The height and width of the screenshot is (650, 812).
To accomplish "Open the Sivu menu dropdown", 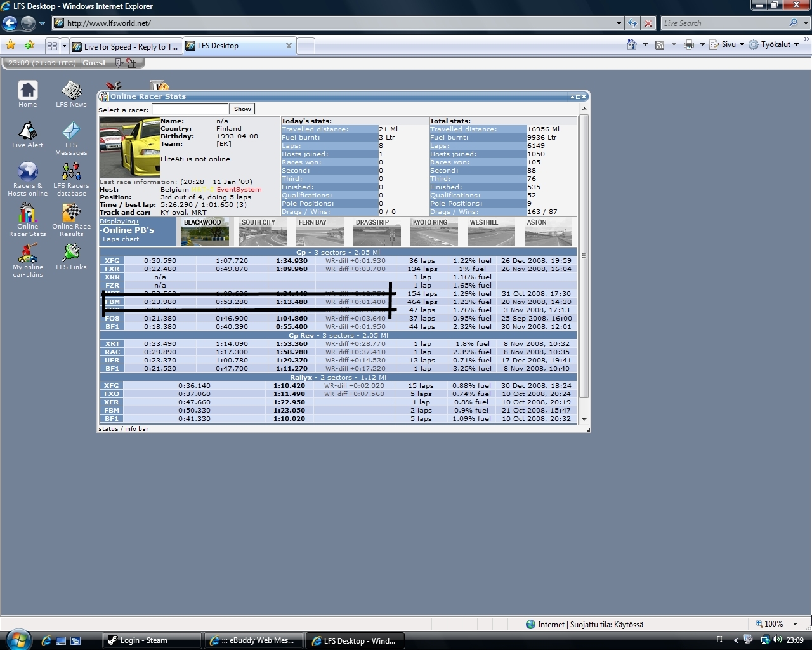I will coord(727,44).
